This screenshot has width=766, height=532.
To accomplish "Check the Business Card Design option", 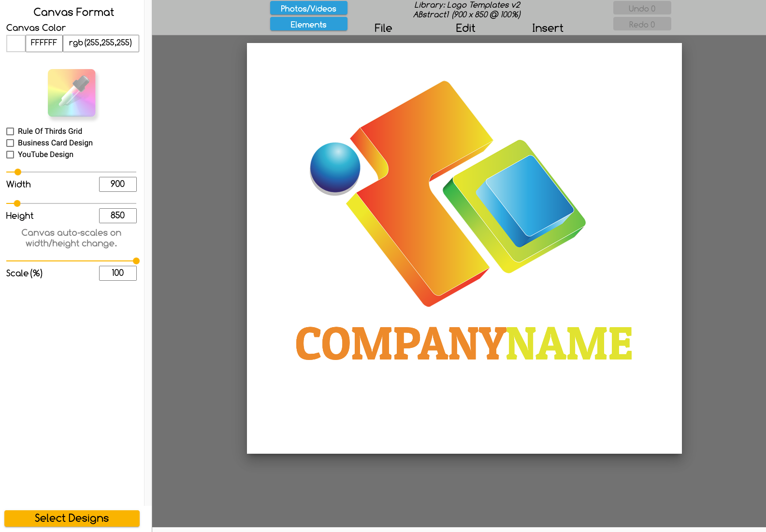I will click(10, 143).
